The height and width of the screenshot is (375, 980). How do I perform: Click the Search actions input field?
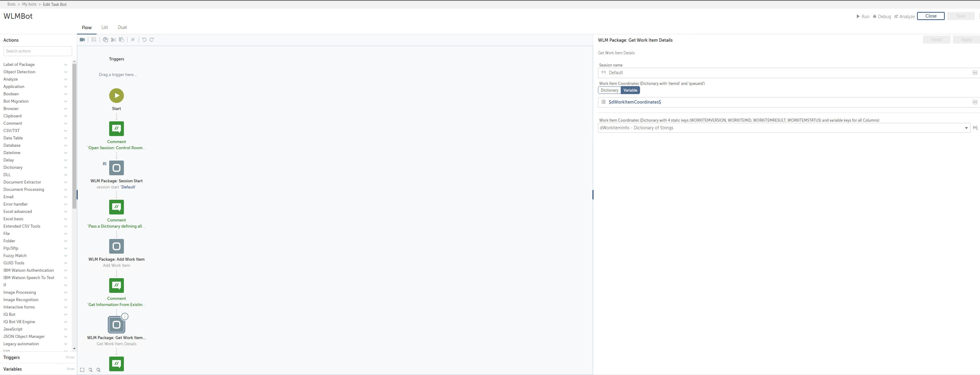38,51
